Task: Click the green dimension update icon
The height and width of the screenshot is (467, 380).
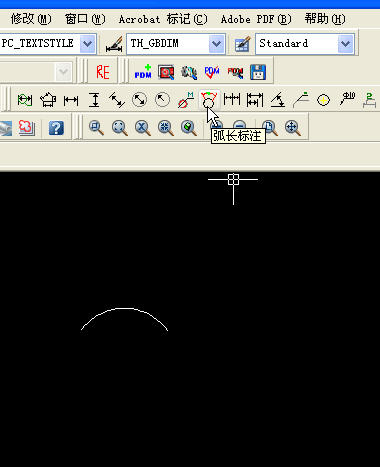Action: pyautogui.click(x=369, y=100)
